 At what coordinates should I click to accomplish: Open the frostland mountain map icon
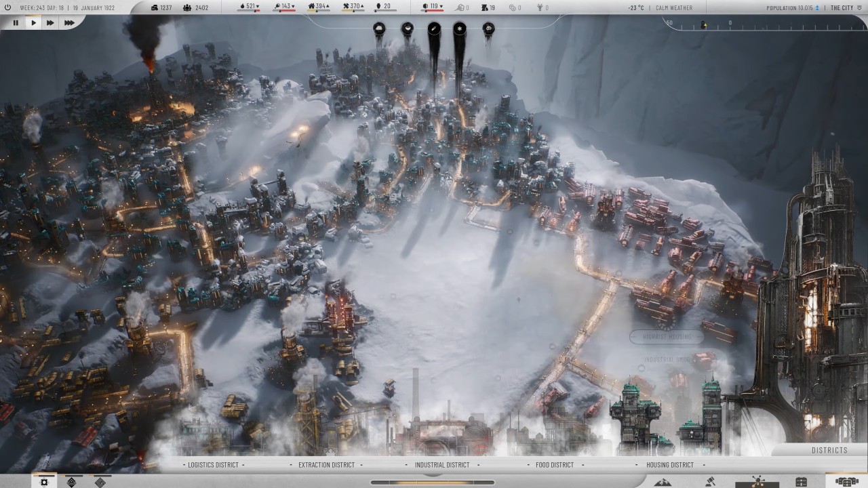pyautogui.click(x=663, y=482)
